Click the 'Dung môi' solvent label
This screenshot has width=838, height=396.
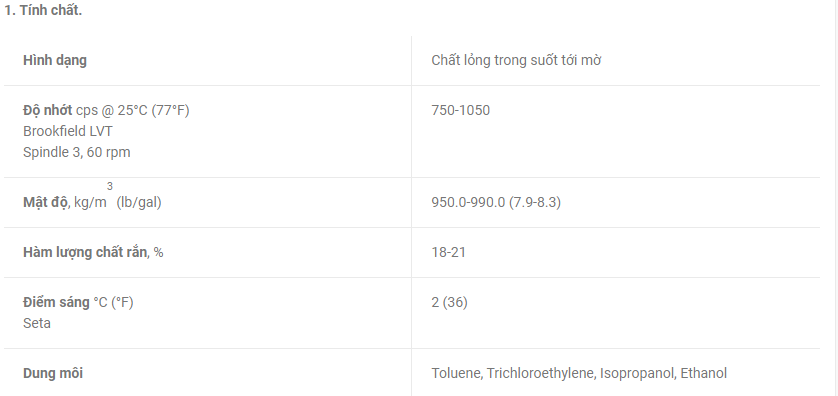53,373
